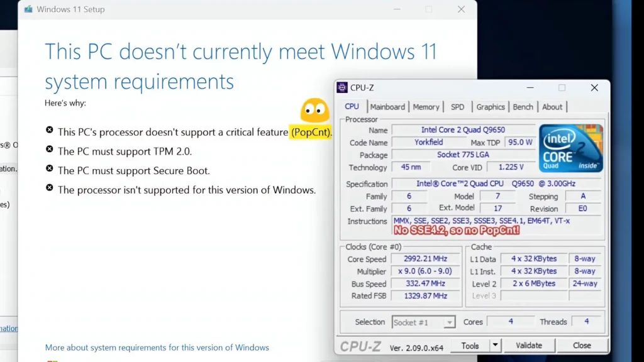Click the Core Speed value 2992.21 MHz
644x362 pixels.
(426, 258)
